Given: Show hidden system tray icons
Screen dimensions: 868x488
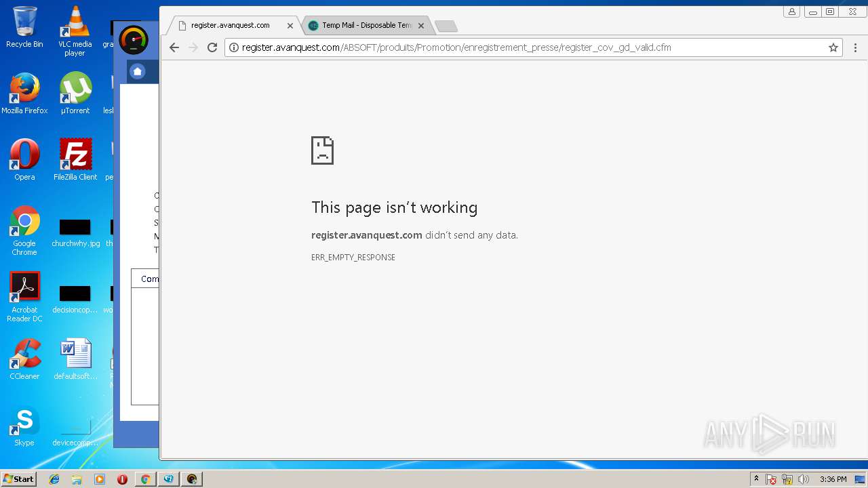Looking at the screenshot, I should tap(756, 479).
